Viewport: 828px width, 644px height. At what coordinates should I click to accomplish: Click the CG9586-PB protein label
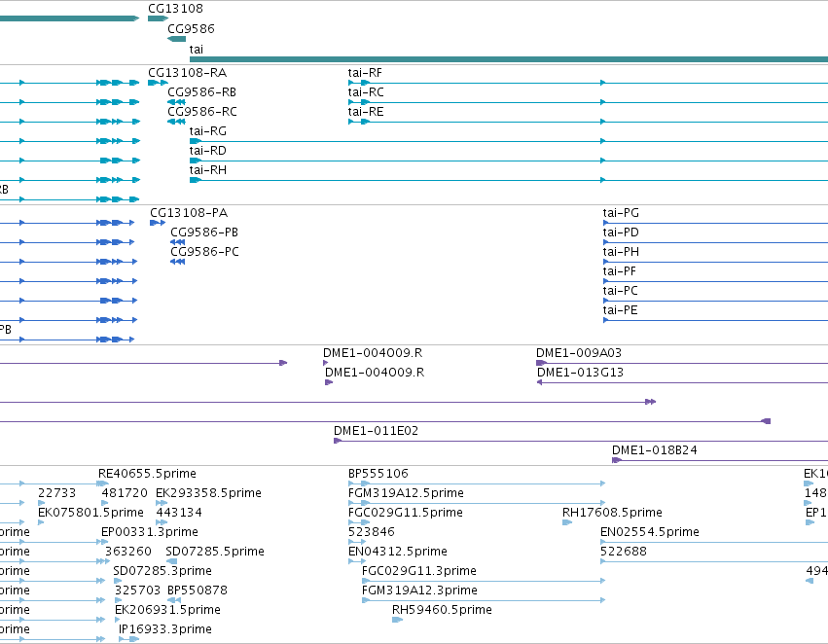point(203,233)
